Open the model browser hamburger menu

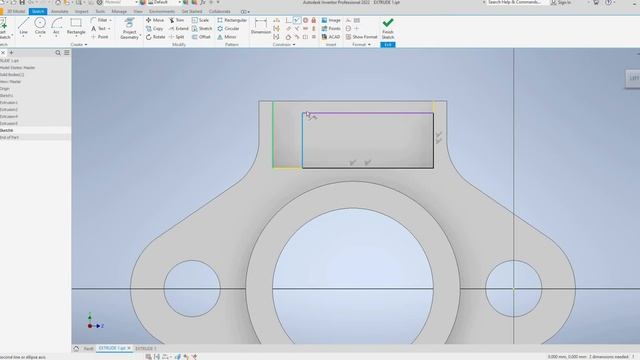tap(67, 53)
